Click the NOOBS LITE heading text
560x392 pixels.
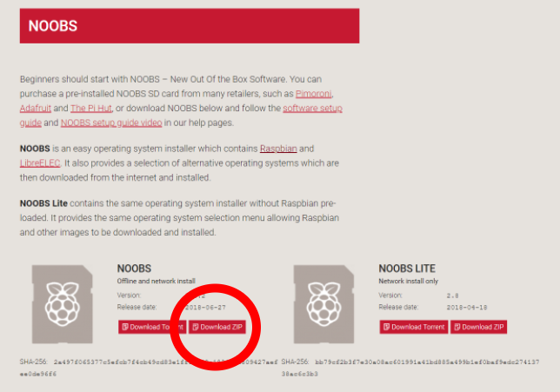(407, 269)
